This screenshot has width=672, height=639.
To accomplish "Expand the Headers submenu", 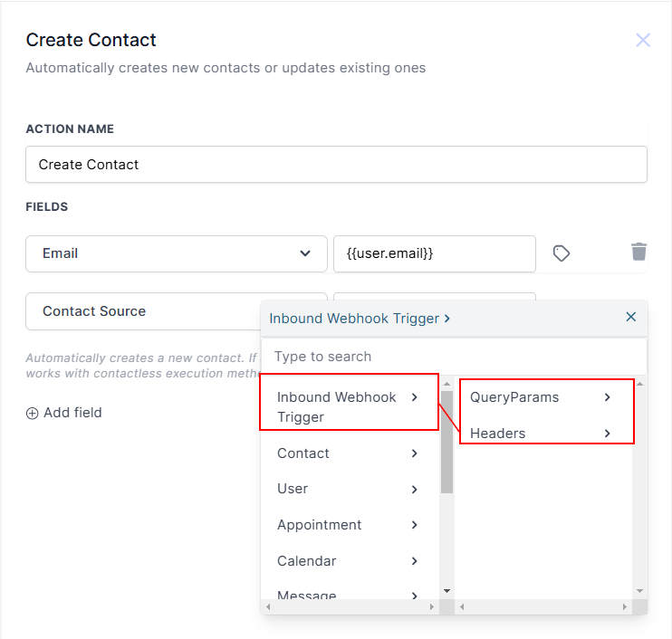I will [607, 434].
